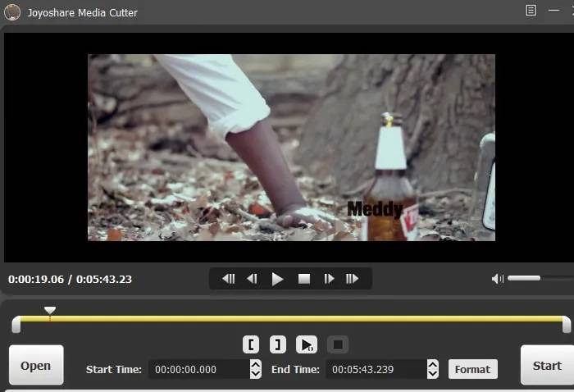Click the Open button

coord(36,365)
